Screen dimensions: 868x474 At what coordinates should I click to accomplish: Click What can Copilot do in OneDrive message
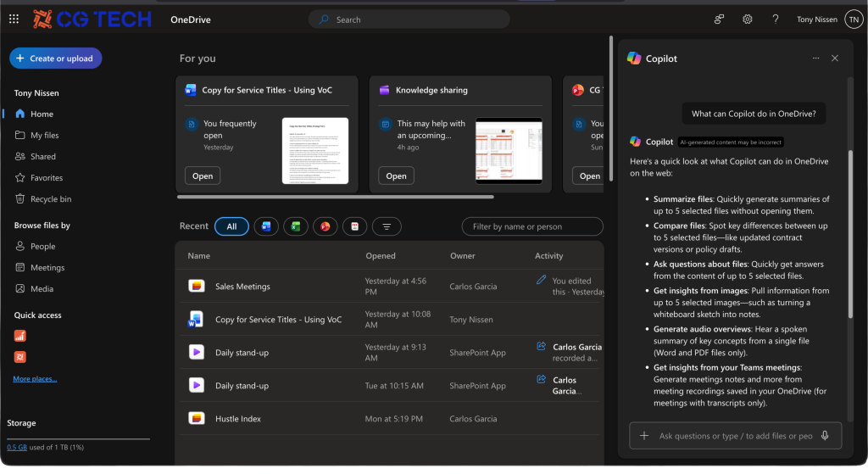(x=754, y=114)
